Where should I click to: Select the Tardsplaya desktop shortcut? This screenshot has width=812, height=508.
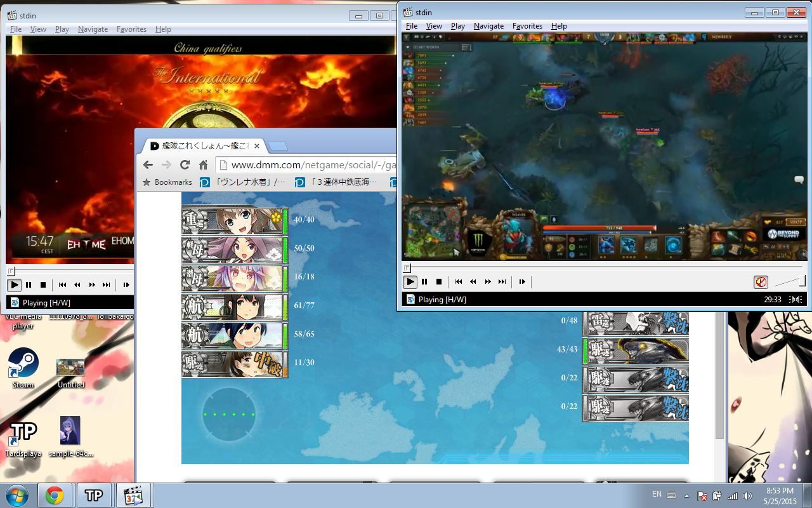pyautogui.click(x=23, y=438)
